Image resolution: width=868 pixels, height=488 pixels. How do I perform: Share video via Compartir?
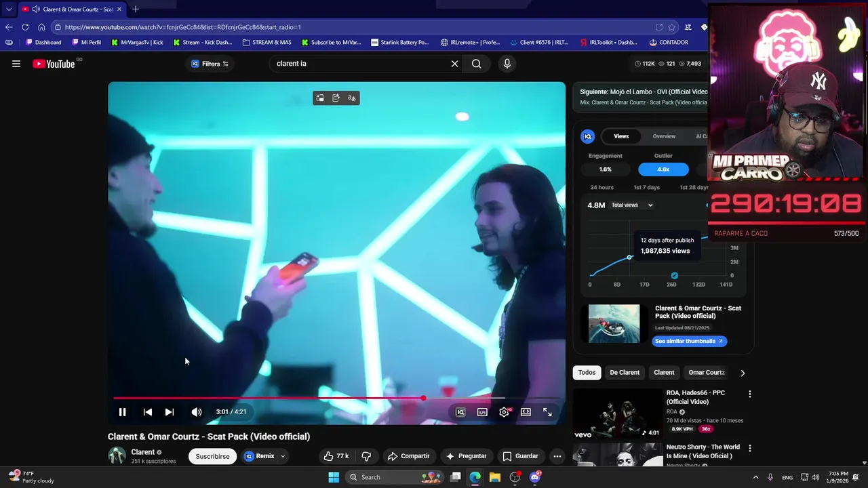[x=409, y=456]
